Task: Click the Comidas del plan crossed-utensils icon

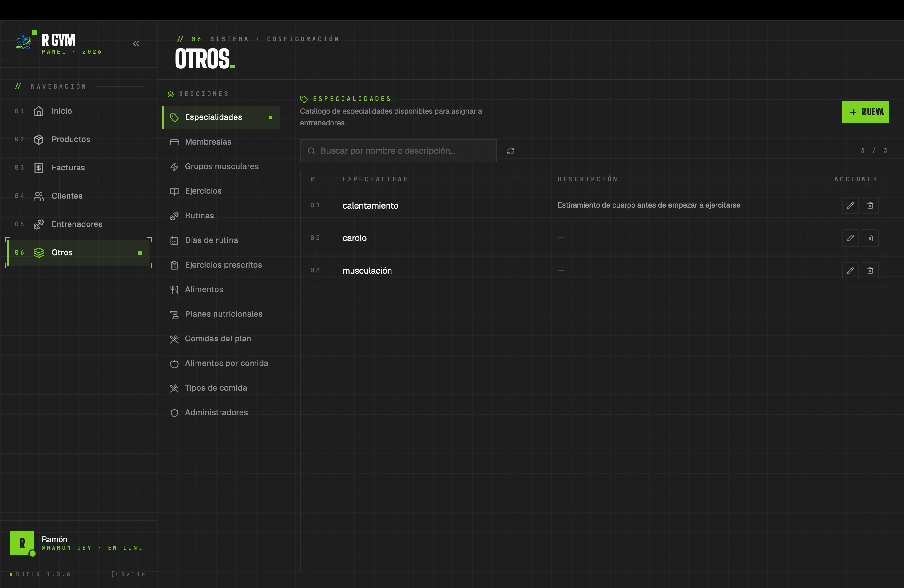Action: point(174,339)
